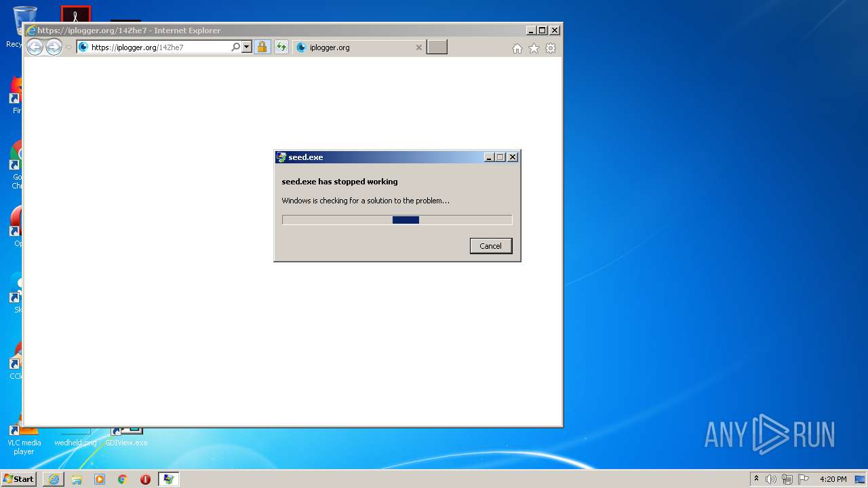Open the recent pages dropdown arrow

click(68, 47)
